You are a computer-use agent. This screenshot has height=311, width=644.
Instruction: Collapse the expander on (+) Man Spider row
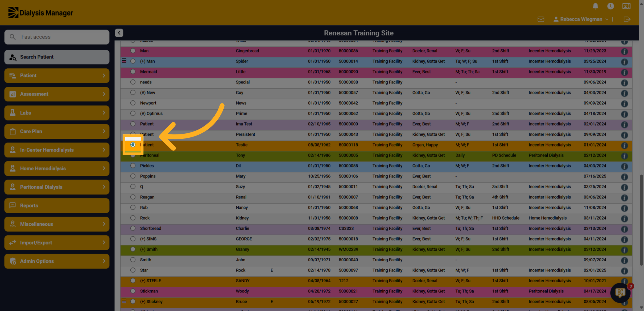point(124,61)
